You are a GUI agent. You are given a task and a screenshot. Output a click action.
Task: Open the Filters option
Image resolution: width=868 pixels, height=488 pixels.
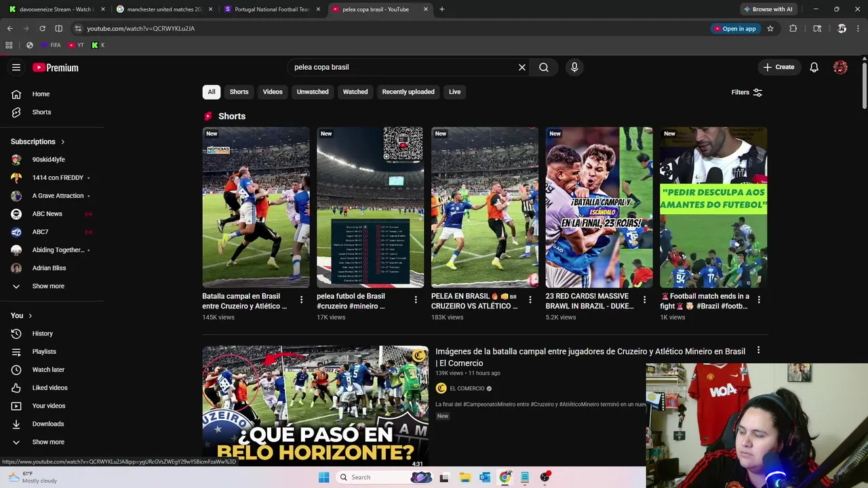click(747, 92)
